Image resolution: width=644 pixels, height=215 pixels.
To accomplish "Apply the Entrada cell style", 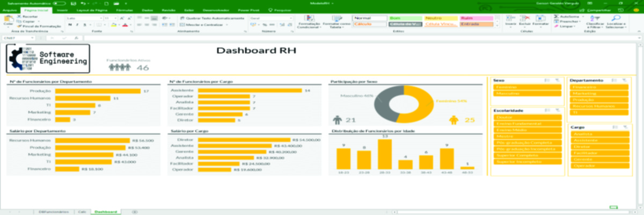I will [475, 24].
